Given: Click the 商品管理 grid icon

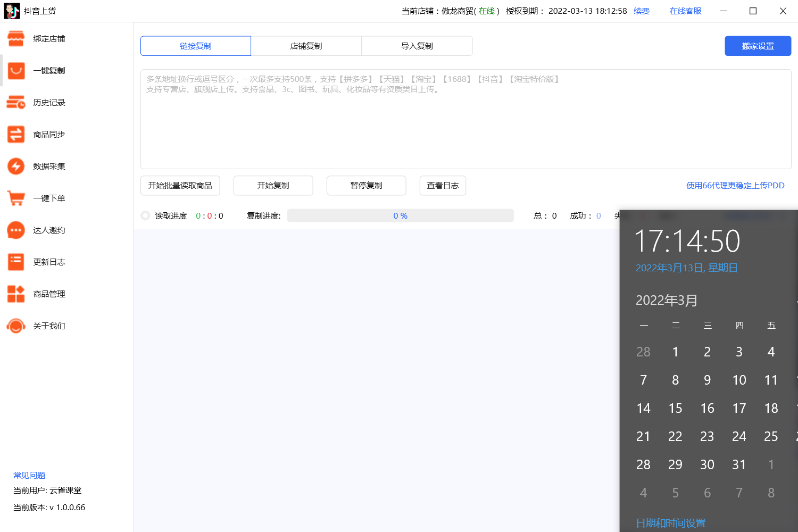Looking at the screenshot, I should click(x=16, y=294).
